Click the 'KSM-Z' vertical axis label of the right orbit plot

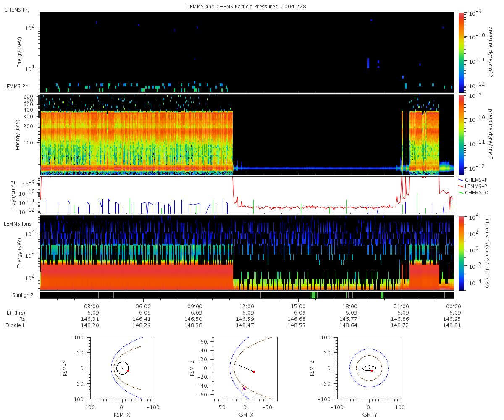pyautogui.click(x=313, y=368)
